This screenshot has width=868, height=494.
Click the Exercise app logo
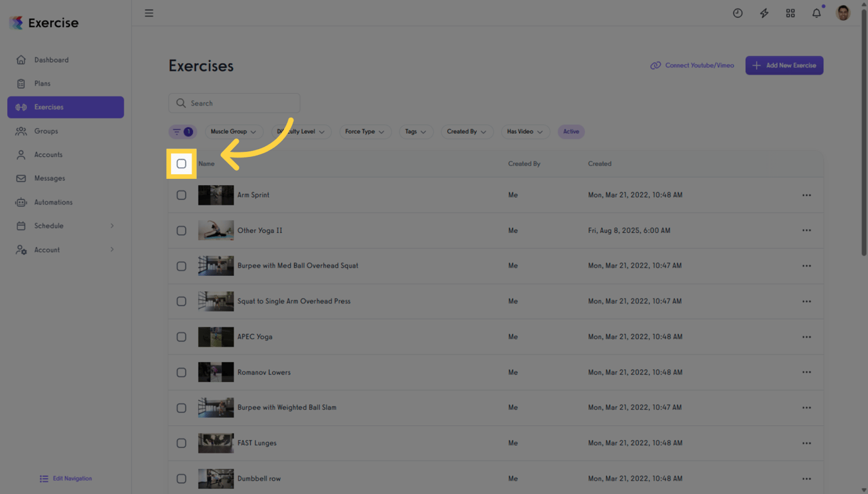tap(44, 23)
